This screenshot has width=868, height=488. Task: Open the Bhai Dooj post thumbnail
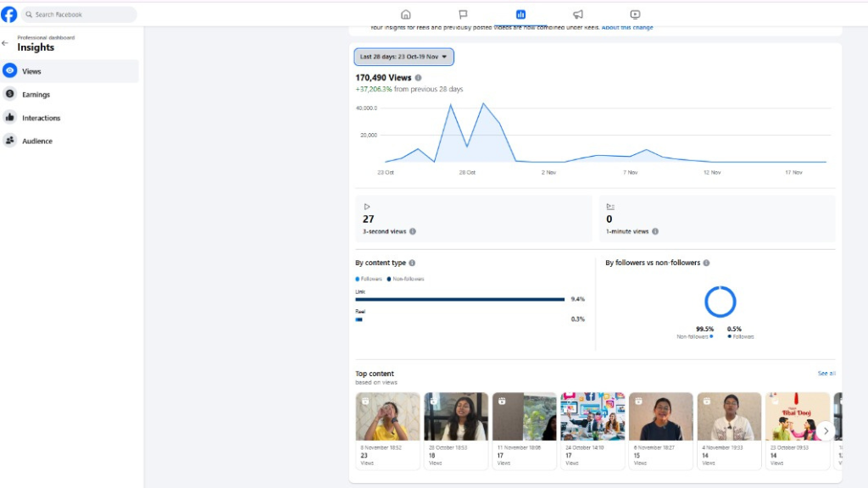point(797,417)
